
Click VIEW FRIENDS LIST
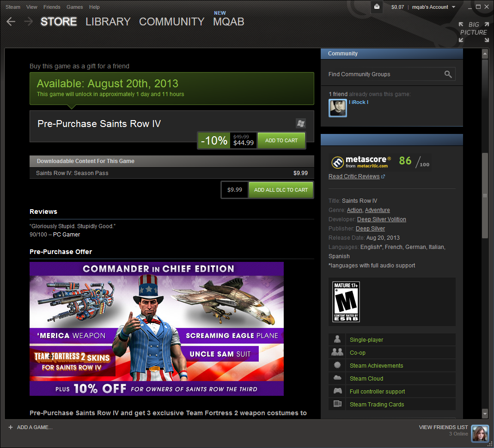443,427
